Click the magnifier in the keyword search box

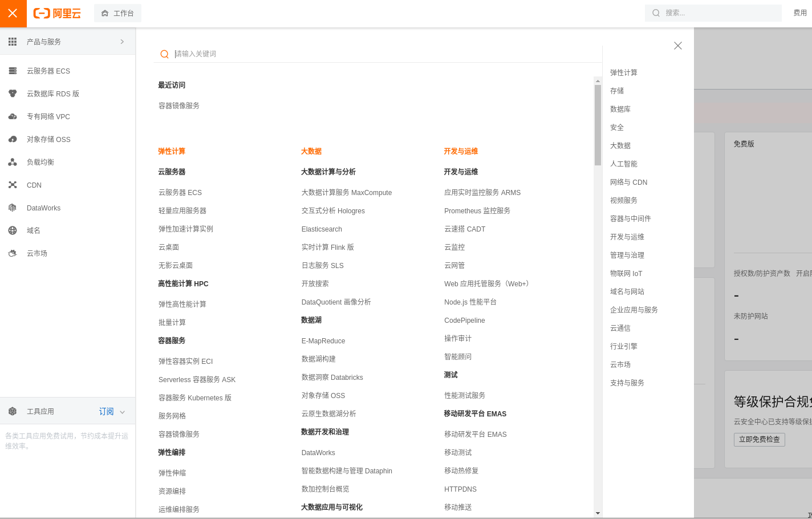tap(164, 54)
